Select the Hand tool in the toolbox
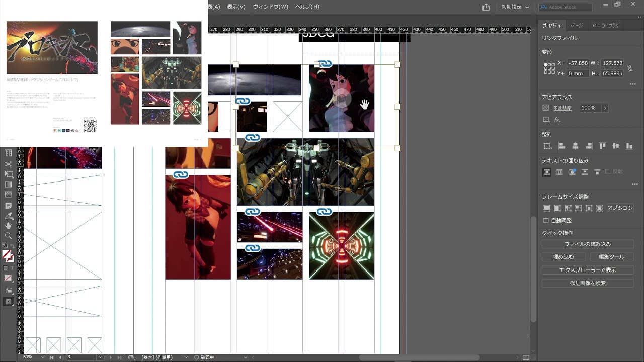This screenshot has width=644, height=362. coord(9,226)
